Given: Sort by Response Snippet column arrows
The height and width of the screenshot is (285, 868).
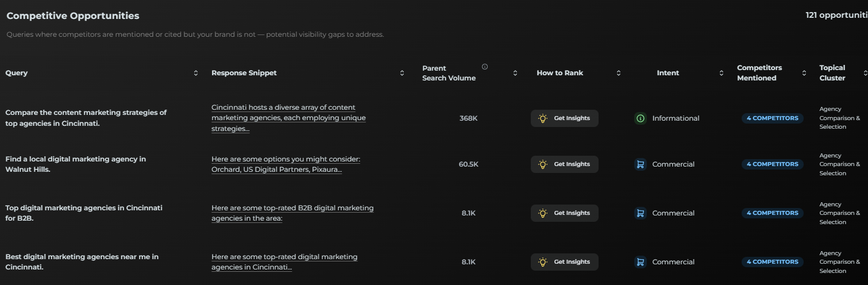Looking at the screenshot, I should [x=402, y=73].
